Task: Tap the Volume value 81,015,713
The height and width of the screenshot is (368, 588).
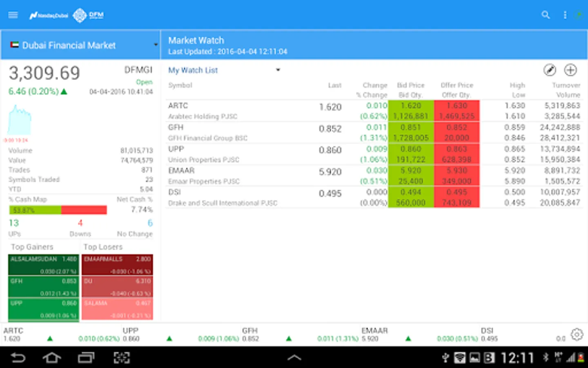Action: pos(137,151)
